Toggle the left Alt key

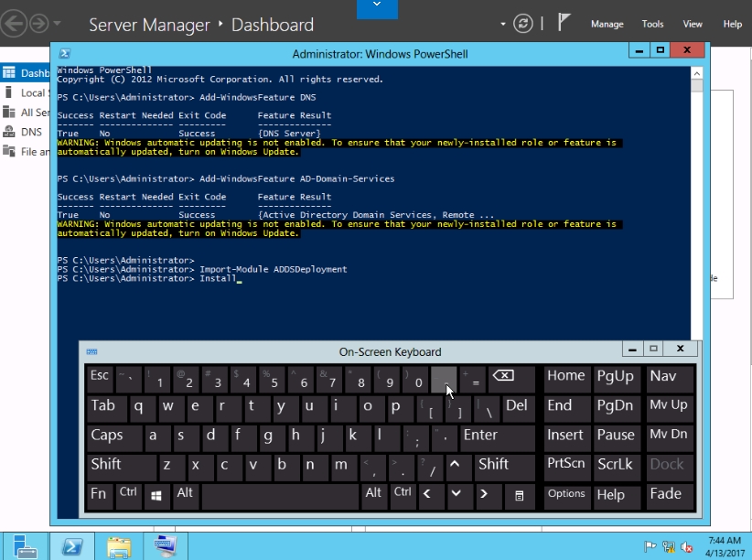[x=185, y=496]
